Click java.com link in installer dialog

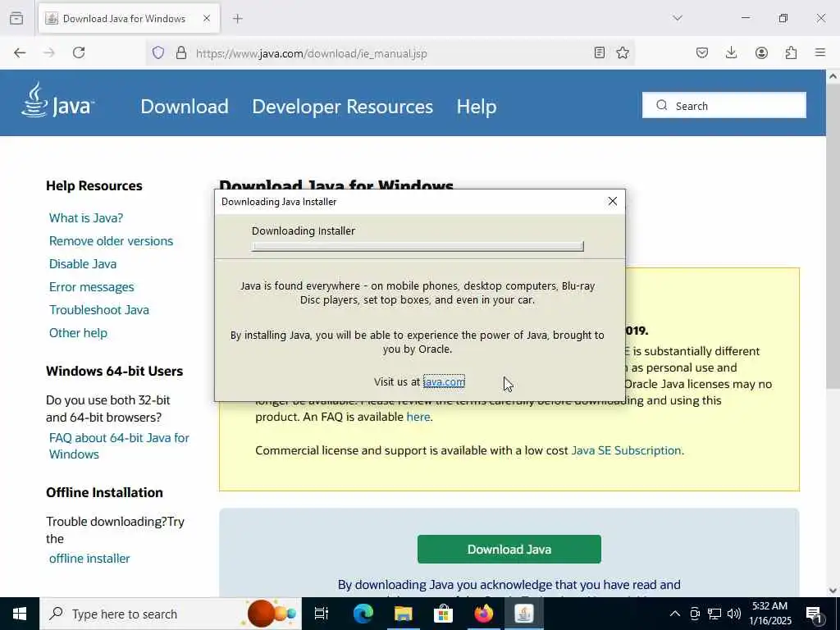(444, 381)
